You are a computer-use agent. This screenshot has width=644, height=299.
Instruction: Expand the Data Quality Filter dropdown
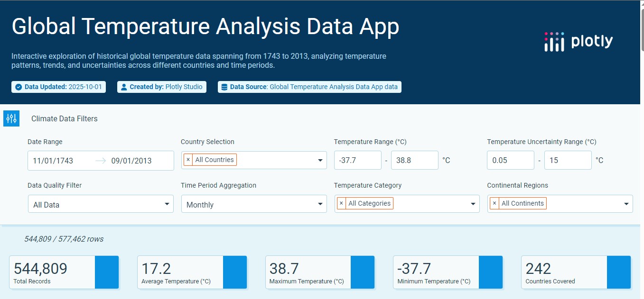tap(167, 204)
